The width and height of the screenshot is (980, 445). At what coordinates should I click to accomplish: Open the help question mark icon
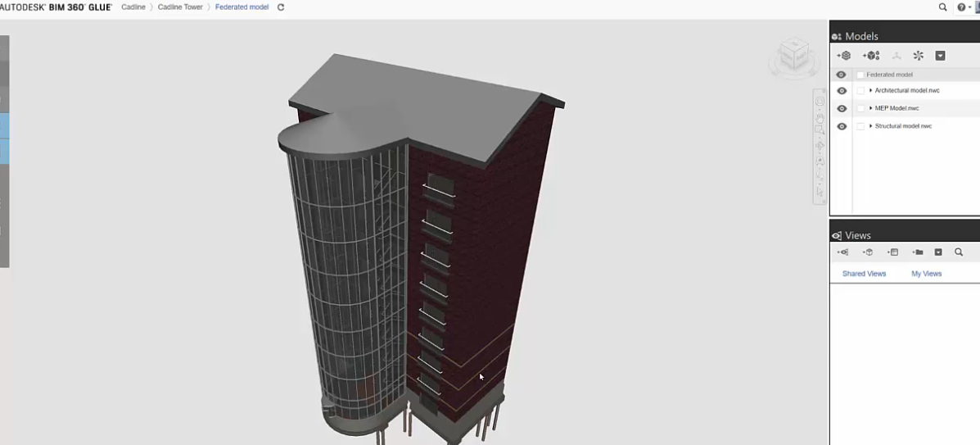[x=961, y=7]
